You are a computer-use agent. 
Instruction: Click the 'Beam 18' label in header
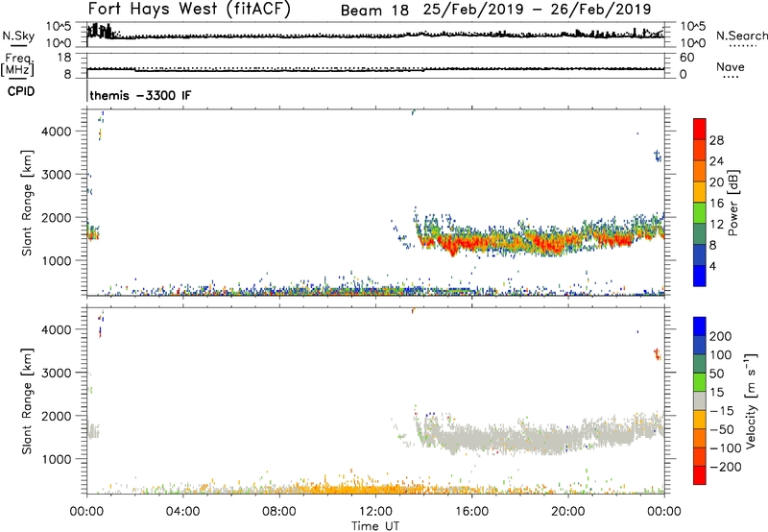tap(374, 10)
